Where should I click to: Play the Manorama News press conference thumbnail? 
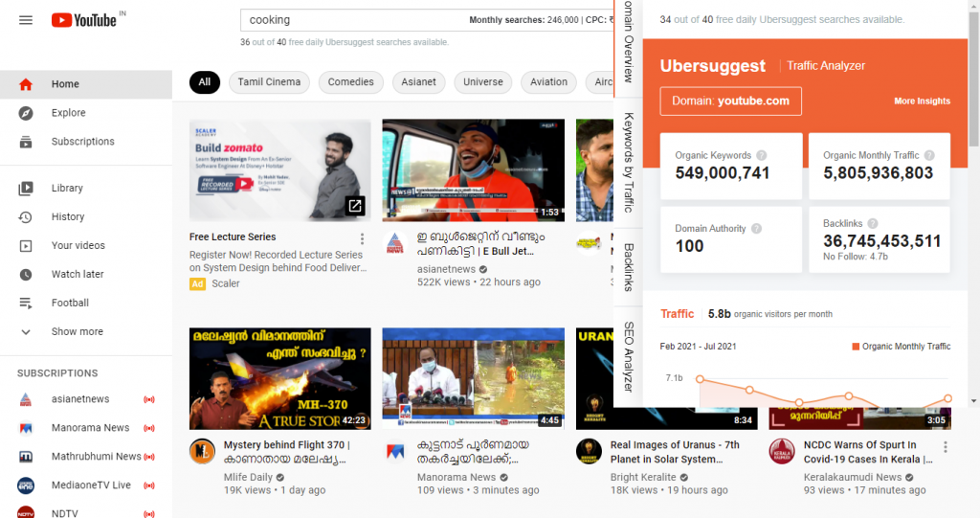[x=473, y=378]
